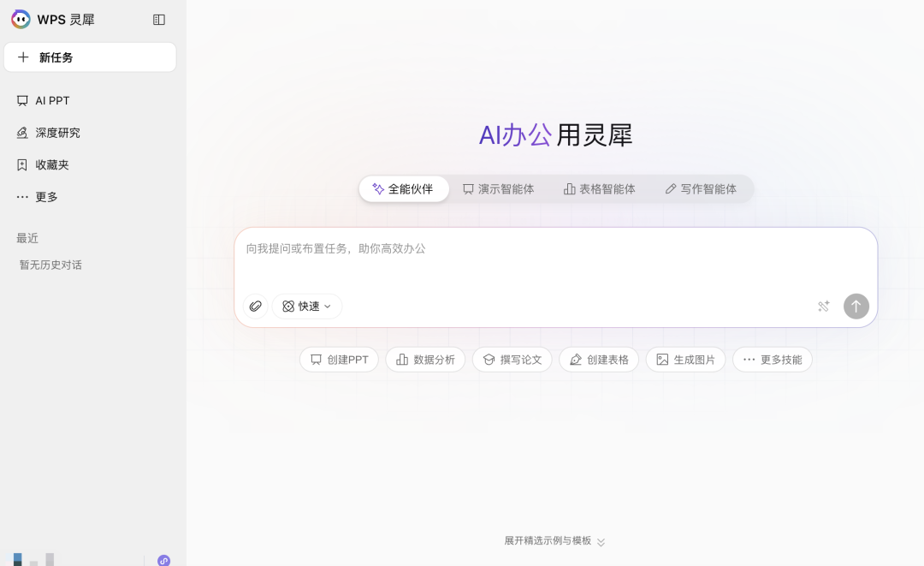This screenshot has width=924, height=566.
Task: Switch to the 演示智能体 tab
Action: 499,188
